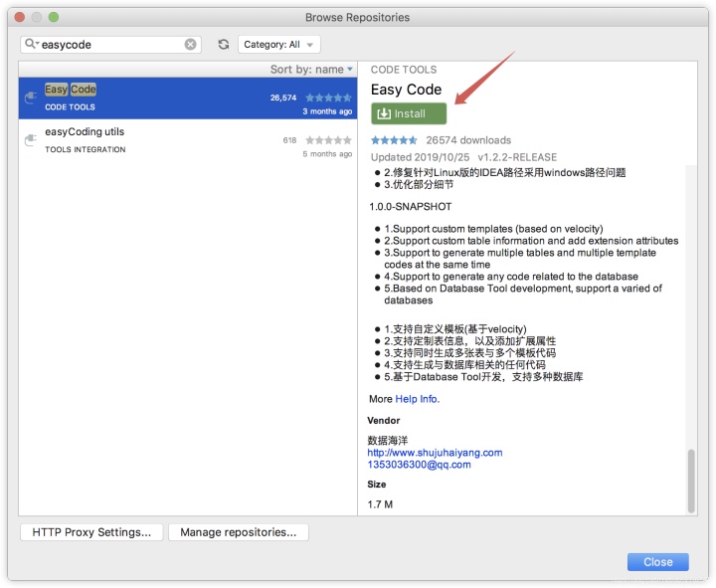
Task: Open the Category: All dropdown
Action: pos(279,45)
